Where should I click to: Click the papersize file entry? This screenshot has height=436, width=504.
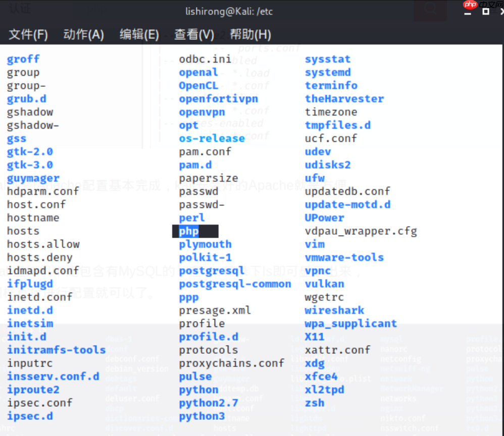209,178
